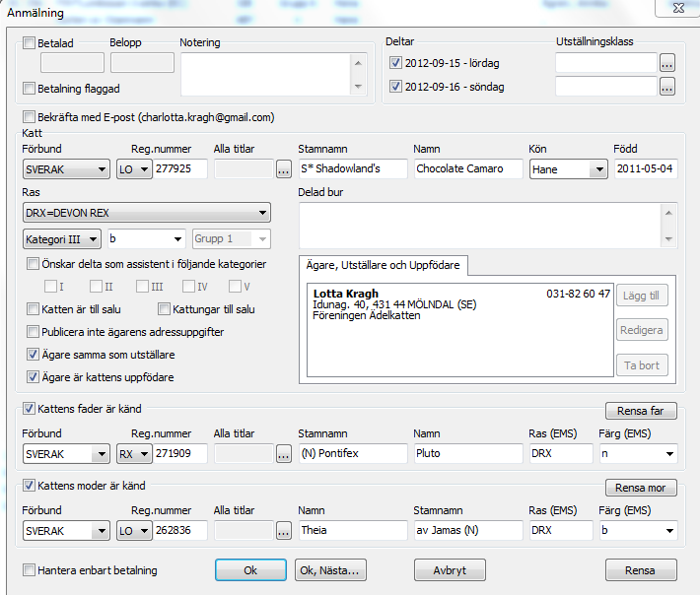Click the father's Namn field Pluto
This screenshot has height=595, width=700.
(x=468, y=453)
